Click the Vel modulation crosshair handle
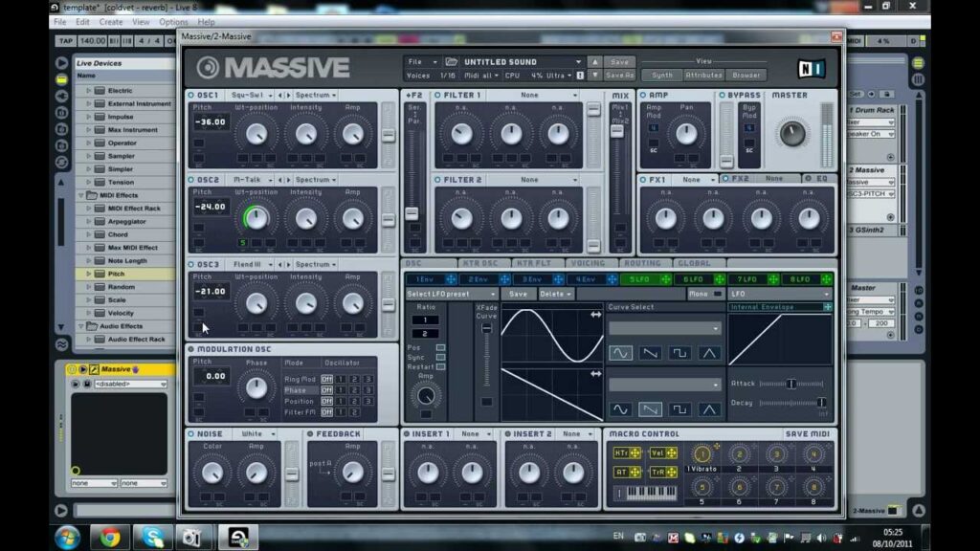The height and width of the screenshot is (551, 980). 672,453
